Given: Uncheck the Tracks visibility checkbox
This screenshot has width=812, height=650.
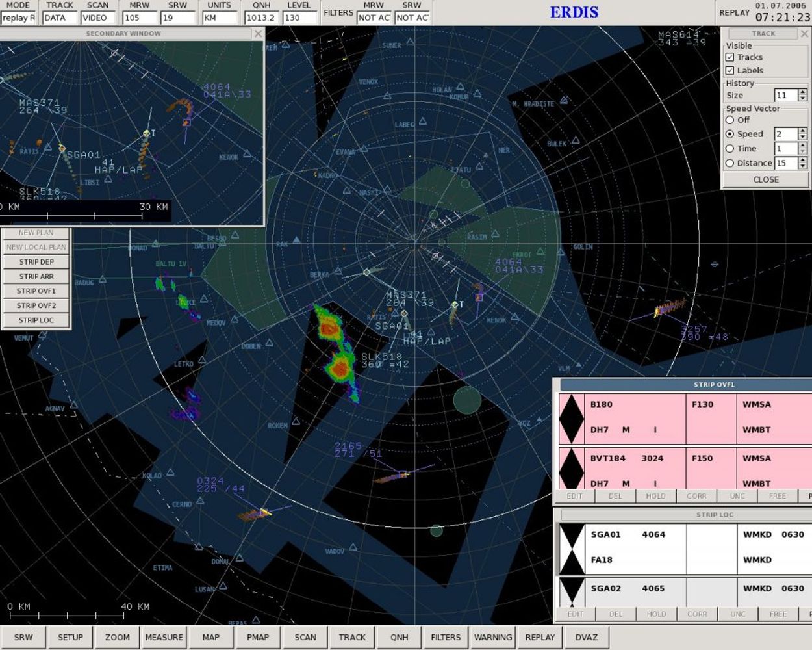Looking at the screenshot, I should point(730,57).
